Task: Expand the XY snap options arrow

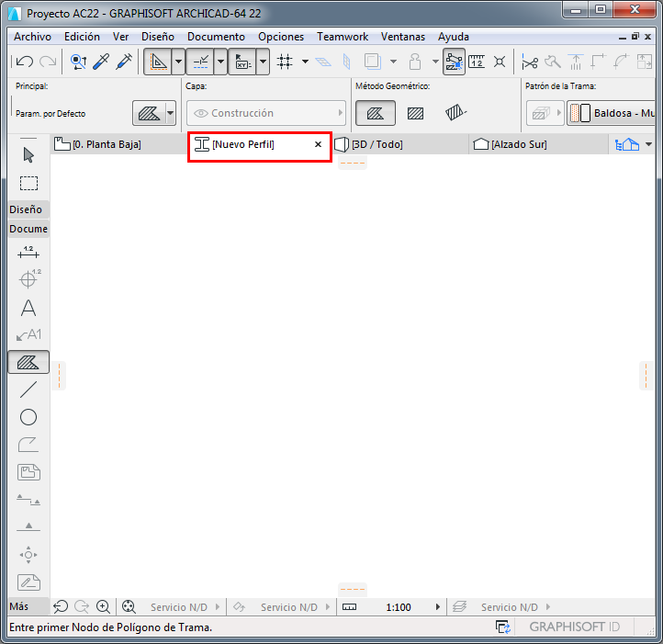Action: click(263, 62)
